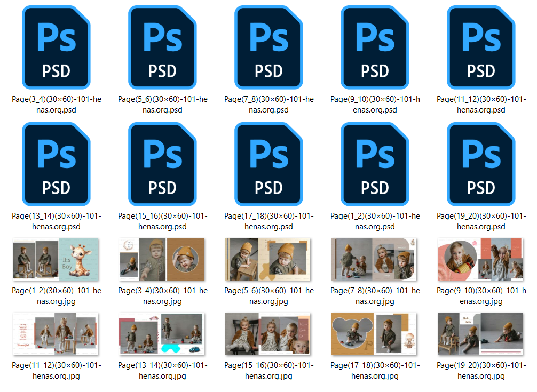The height and width of the screenshot is (392, 537).
Task: Click filename Page(5_6)(30×60)-101-henas.org.jpg
Action: 269,296
